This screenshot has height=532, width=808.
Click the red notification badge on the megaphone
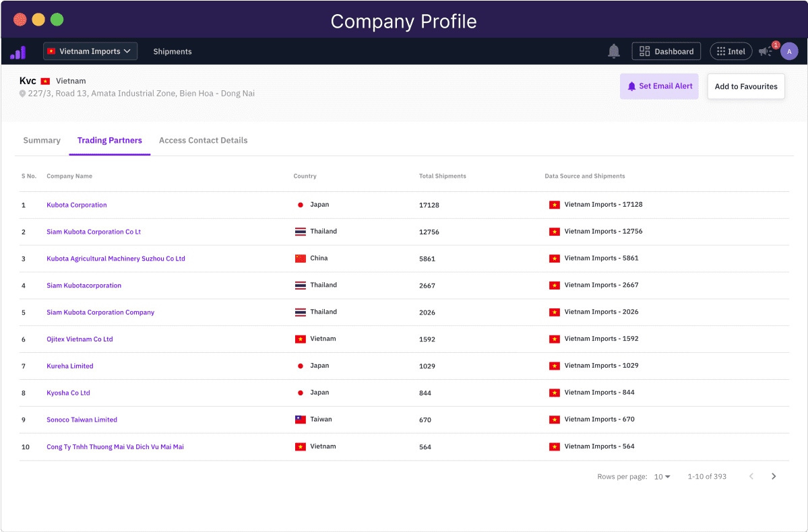(776, 45)
